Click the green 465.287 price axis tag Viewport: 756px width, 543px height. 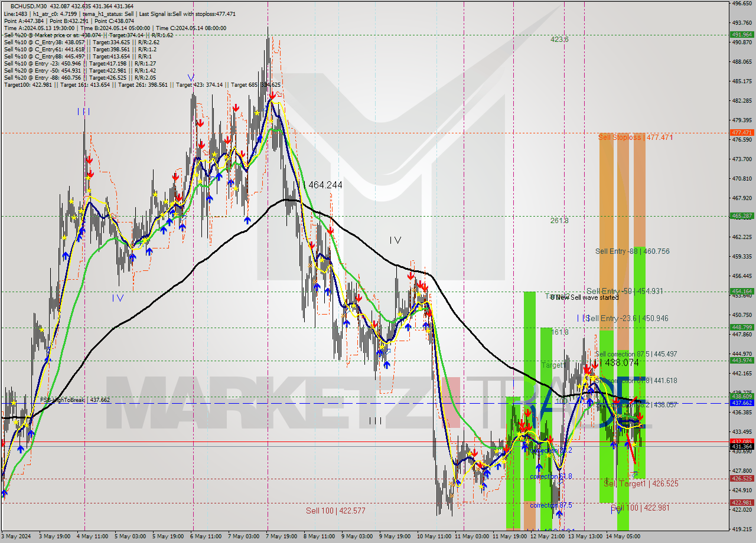[x=742, y=215]
